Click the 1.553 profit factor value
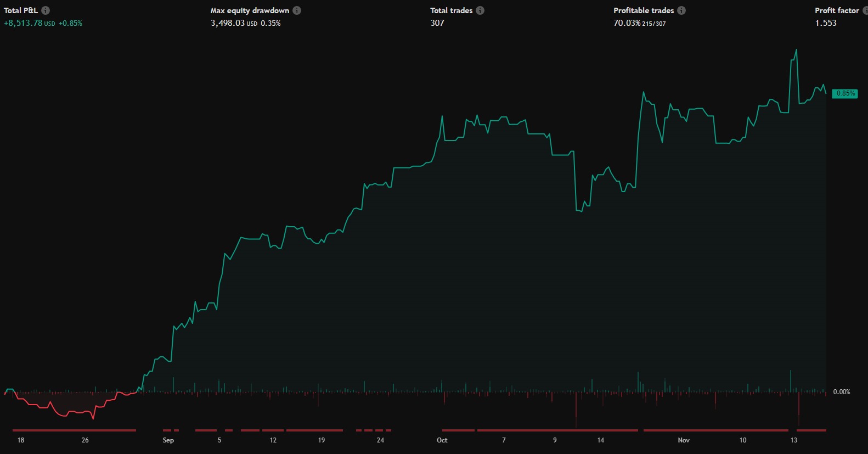 pos(826,23)
